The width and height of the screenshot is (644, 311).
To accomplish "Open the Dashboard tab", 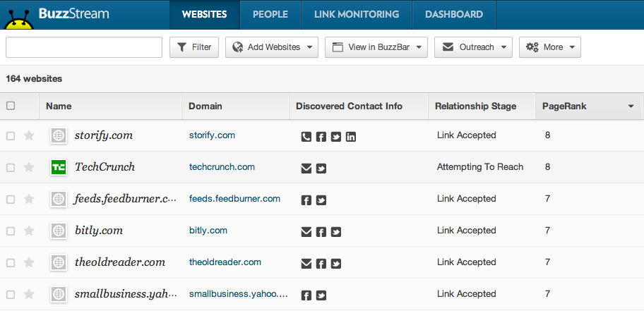I will [454, 14].
